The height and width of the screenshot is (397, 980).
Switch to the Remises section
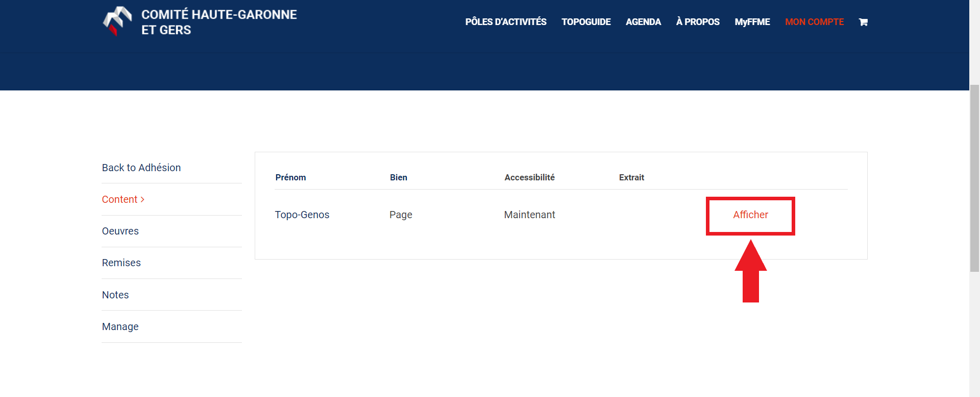coord(121,263)
